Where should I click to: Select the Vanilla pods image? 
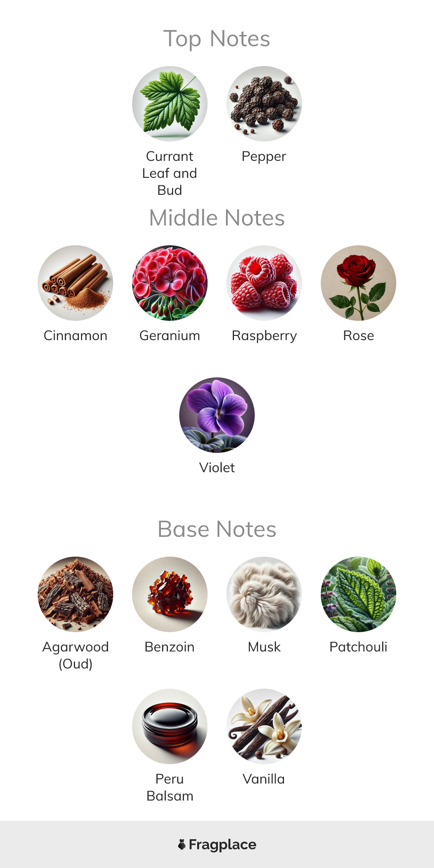point(264,726)
